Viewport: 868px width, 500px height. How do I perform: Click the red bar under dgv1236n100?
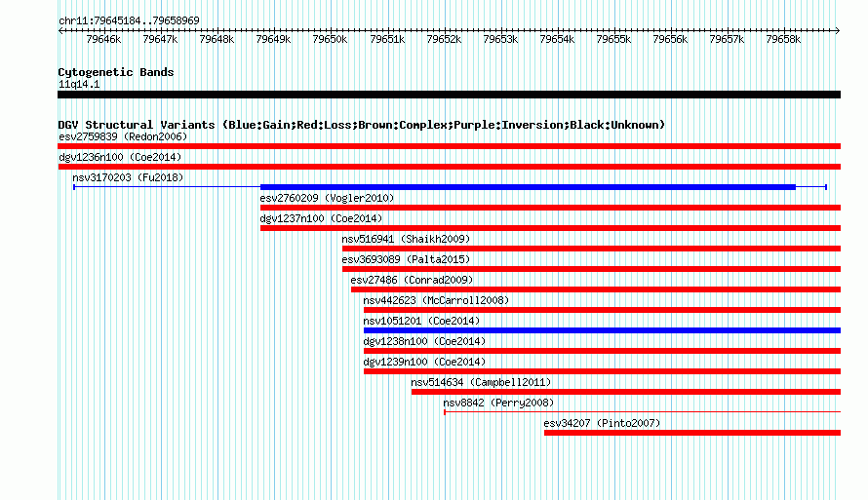[449, 167]
